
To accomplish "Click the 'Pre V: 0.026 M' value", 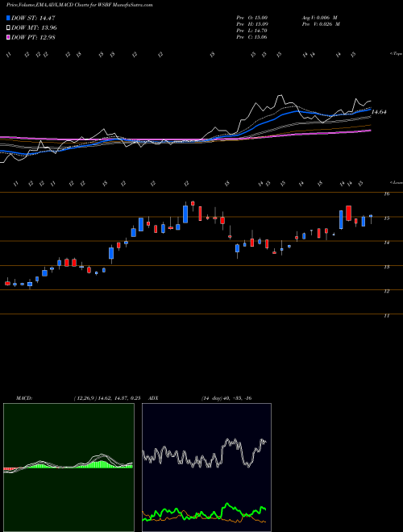I will tap(320, 24).
